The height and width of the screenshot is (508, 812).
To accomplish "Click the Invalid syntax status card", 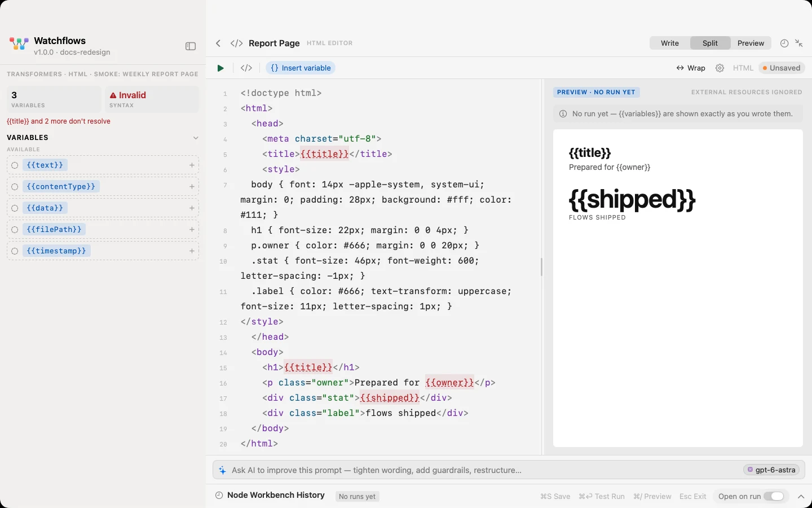I will [152, 99].
